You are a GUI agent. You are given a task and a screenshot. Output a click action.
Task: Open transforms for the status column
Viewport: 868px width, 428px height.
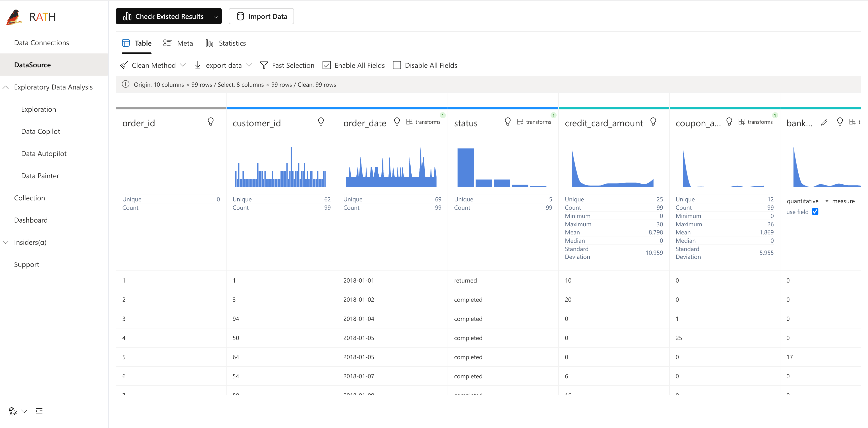pos(534,122)
